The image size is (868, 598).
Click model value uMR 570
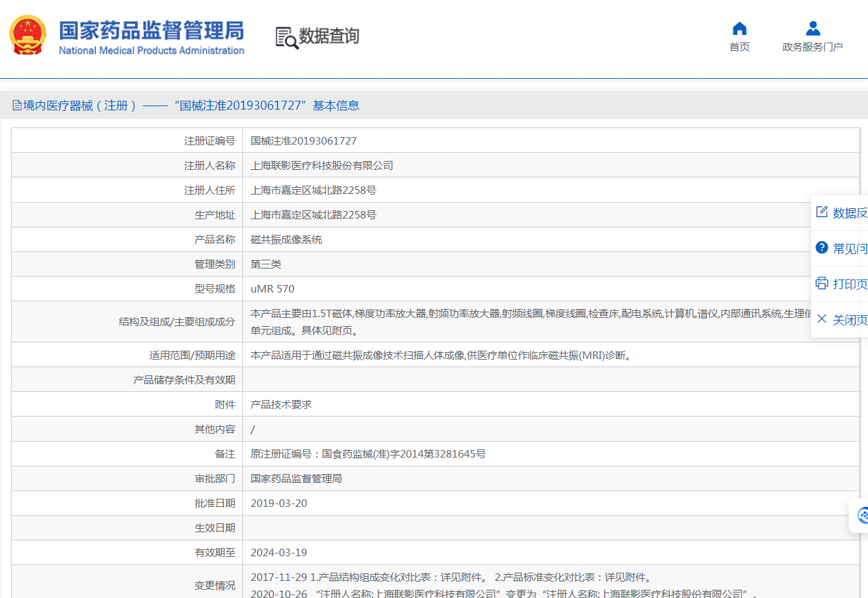tap(272, 288)
